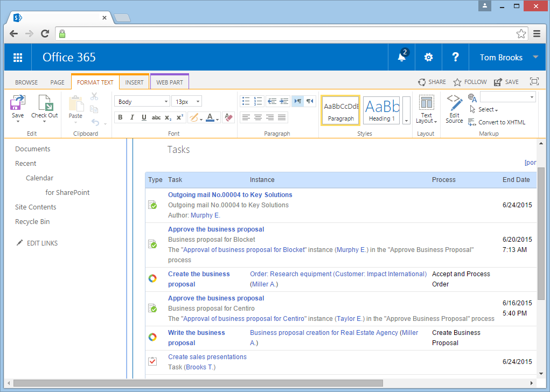The width and height of the screenshot is (550, 392).
Task: Click Convert to XHTML
Action: (x=497, y=122)
